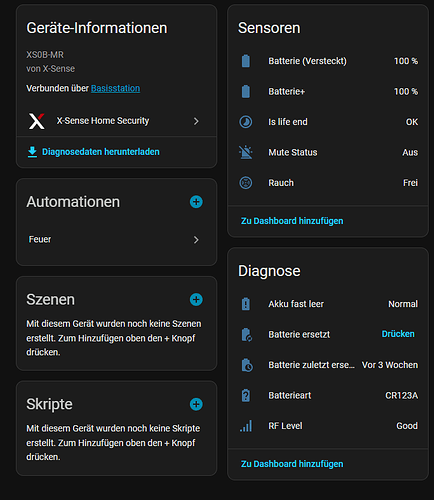The image size is (434, 500).
Task: Click the Akku fast leer battery alert icon
Action: click(246, 304)
